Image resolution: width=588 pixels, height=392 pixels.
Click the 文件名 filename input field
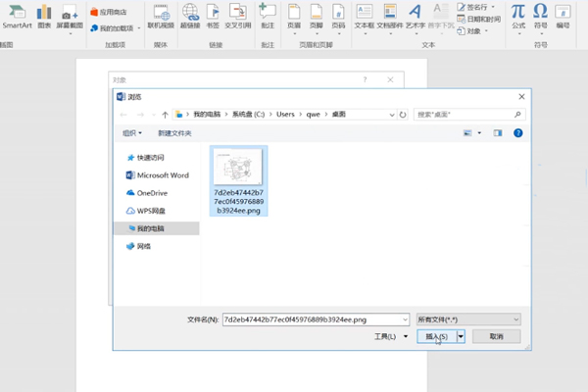pyautogui.click(x=312, y=319)
